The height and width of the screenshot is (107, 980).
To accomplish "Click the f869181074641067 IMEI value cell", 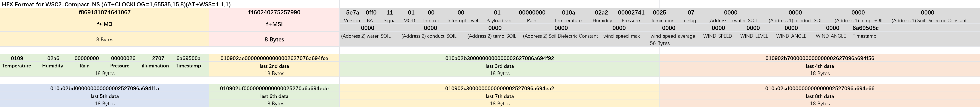I will point(105,12).
